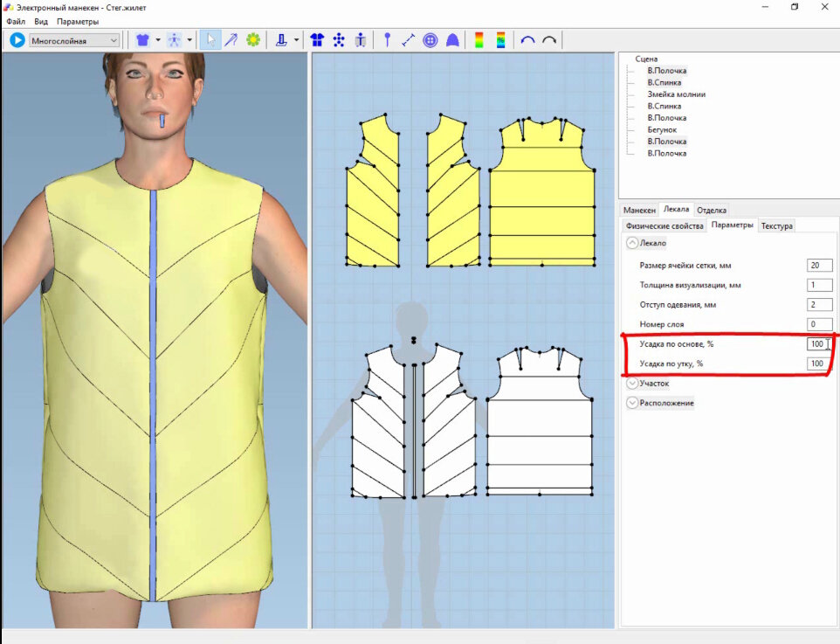Click the Толщина визуализации value field

[820, 285]
